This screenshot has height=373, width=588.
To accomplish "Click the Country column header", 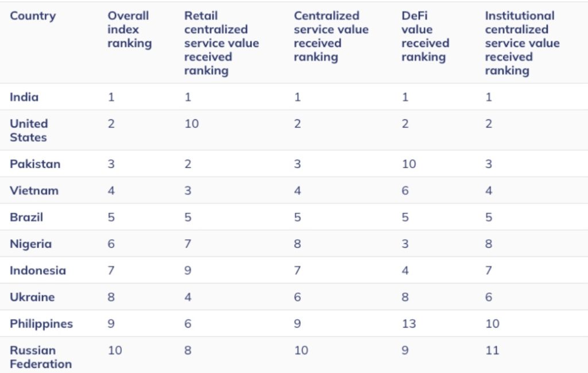I will [32, 15].
